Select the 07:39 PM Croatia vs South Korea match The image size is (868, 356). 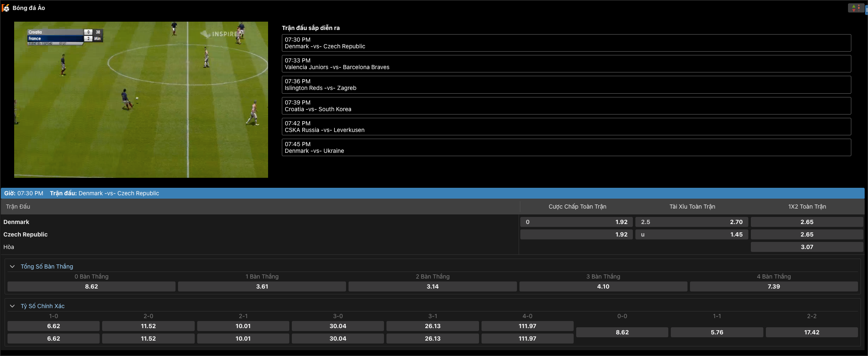(x=566, y=106)
